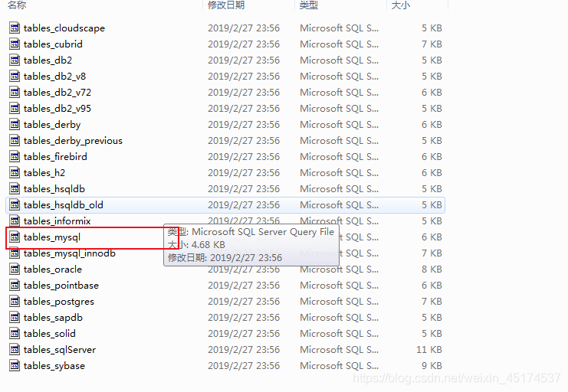Select the tables_informix file name

pos(57,220)
